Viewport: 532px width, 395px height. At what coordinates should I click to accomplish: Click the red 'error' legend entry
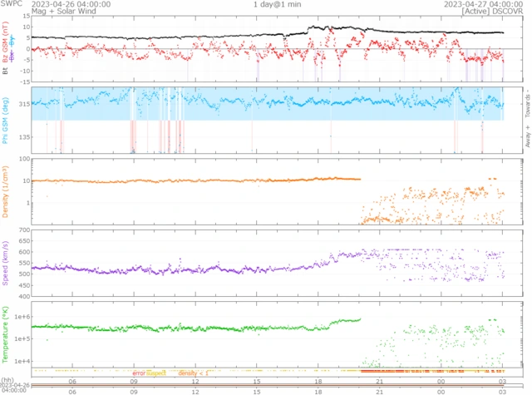[138, 373]
